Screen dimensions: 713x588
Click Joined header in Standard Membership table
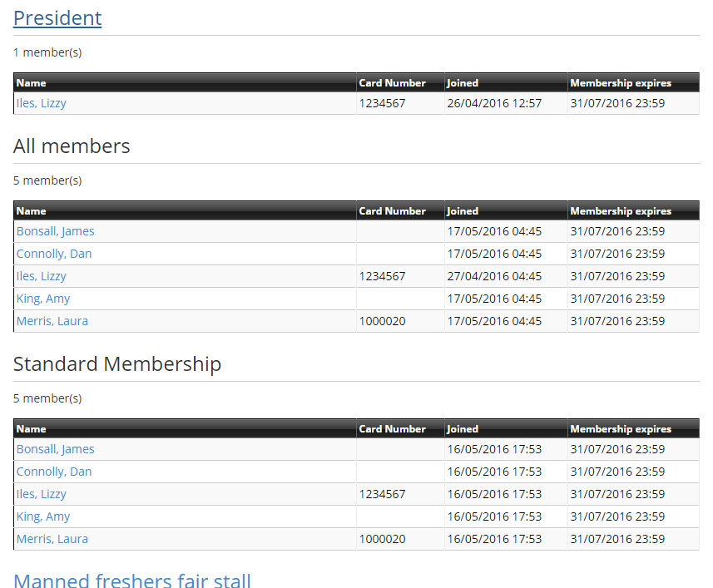click(463, 429)
